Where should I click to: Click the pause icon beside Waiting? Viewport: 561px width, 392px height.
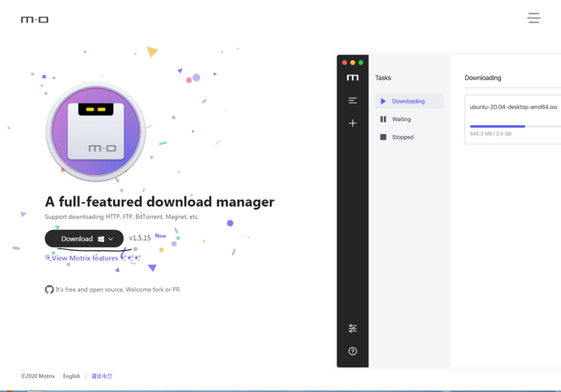383,119
